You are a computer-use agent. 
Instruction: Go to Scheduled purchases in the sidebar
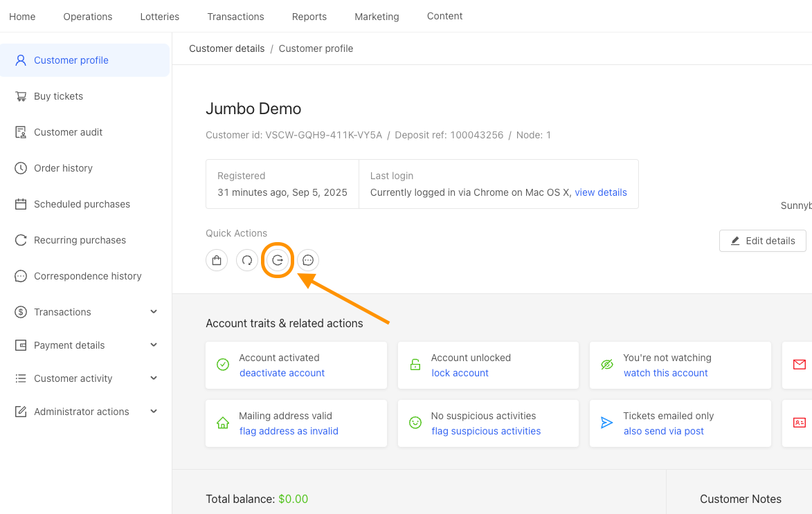point(82,204)
